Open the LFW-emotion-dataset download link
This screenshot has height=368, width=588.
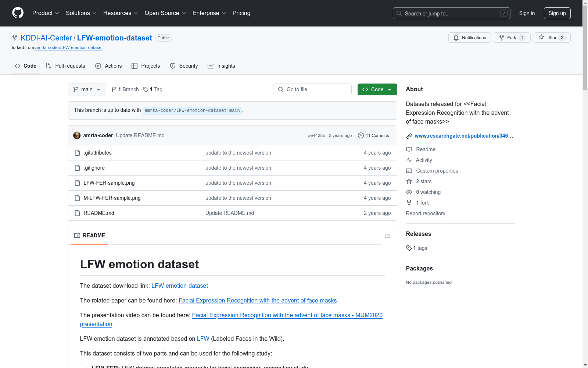(x=180, y=286)
